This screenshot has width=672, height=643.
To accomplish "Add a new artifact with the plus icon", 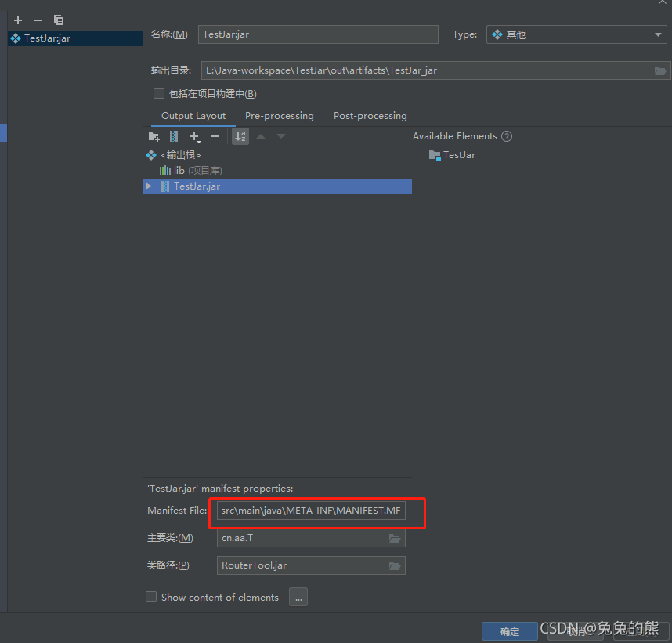I will [17, 20].
